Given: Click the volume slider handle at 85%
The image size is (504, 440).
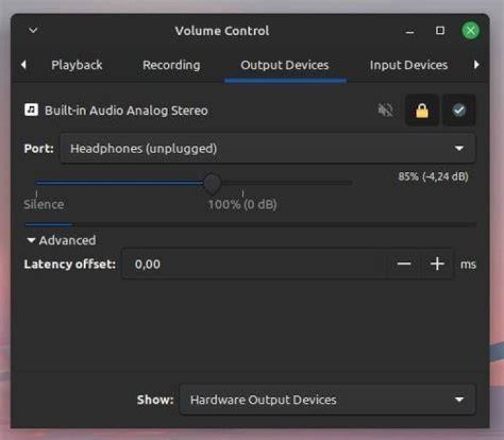Looking at the screenshot, I should [212, 183].
